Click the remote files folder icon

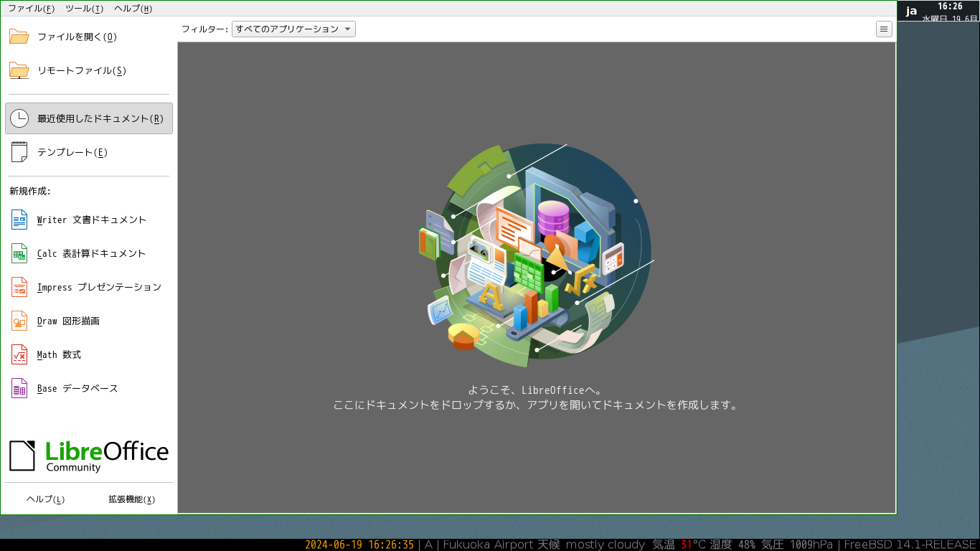click(x=19, y=70)
